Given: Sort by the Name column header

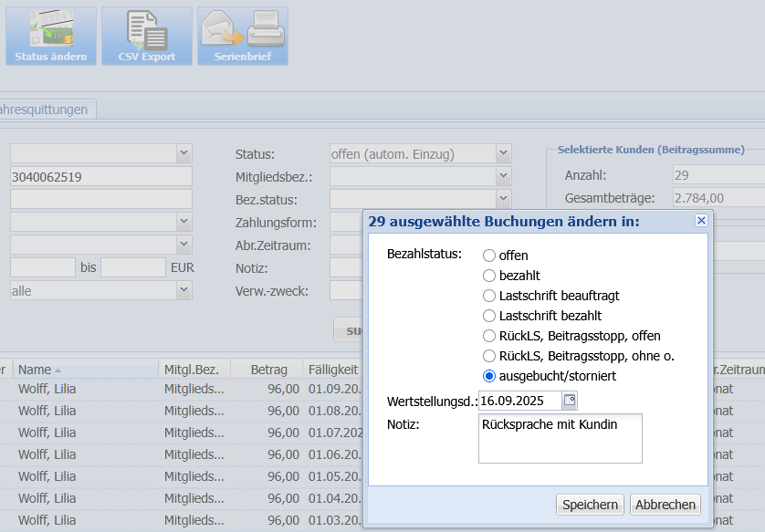Looking at the screenshot, I should [35, 370].
